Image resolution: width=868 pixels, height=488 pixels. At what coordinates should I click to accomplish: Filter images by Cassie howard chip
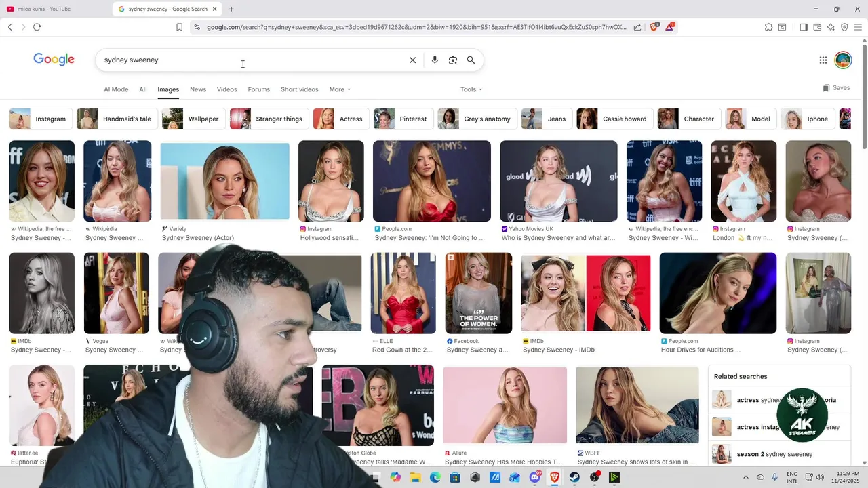pyautogui.click(x=614, y=119)
